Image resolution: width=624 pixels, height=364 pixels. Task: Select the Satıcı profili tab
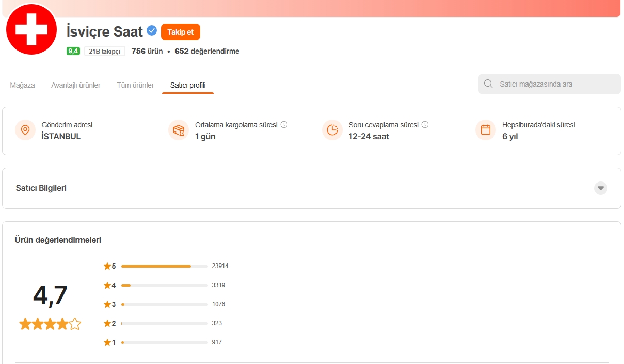pos(188,85)
